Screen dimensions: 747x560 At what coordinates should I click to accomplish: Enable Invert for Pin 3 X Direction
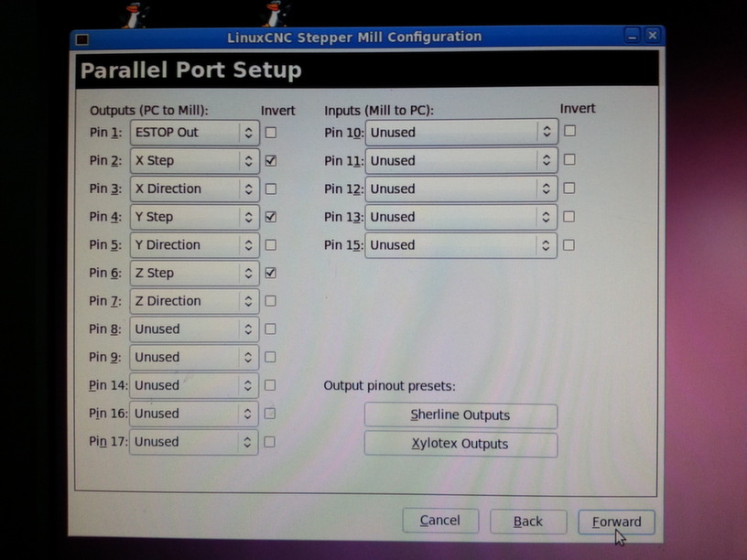click(x=271, y=189)
